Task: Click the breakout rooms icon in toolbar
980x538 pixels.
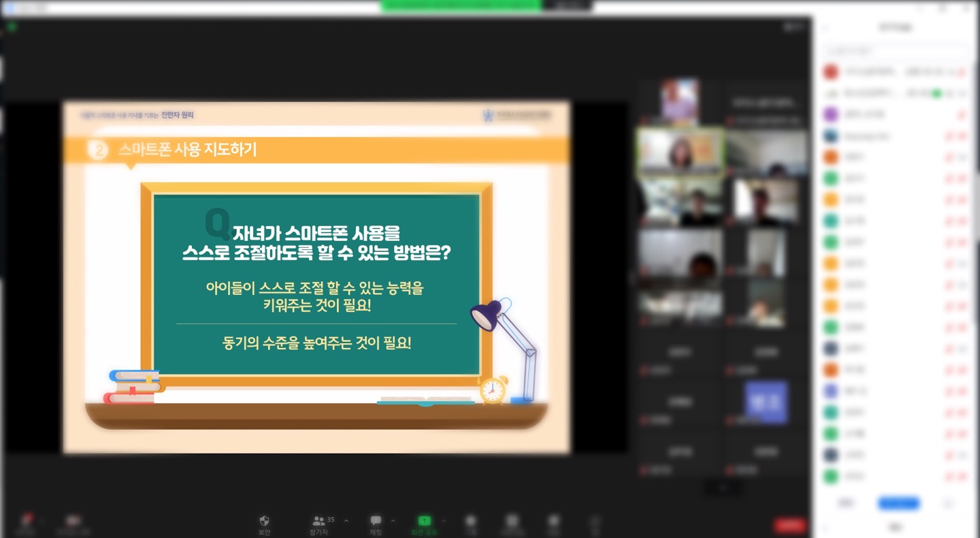Action: 512,521
